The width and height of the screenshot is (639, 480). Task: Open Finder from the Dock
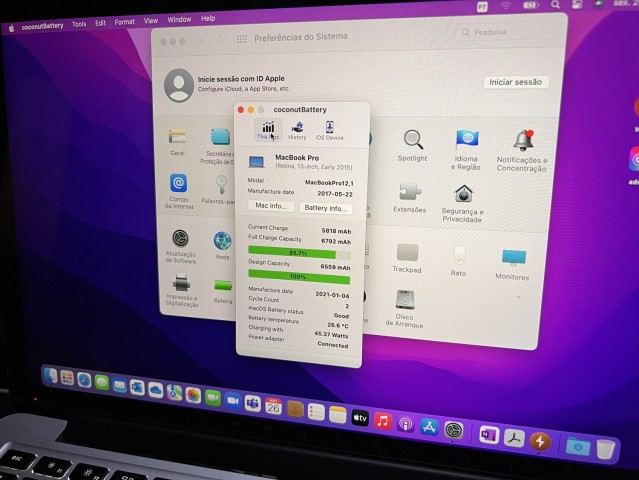51,376
